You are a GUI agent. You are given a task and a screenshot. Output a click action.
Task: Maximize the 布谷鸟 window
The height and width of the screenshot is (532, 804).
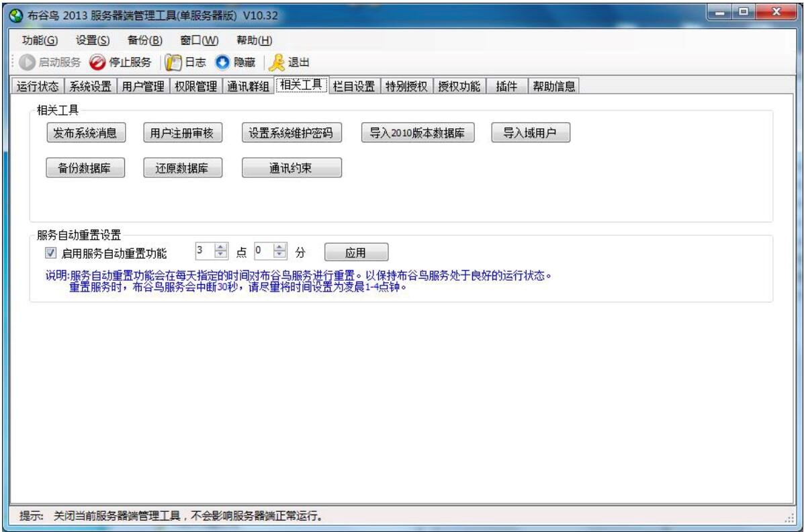coord(742,12)
